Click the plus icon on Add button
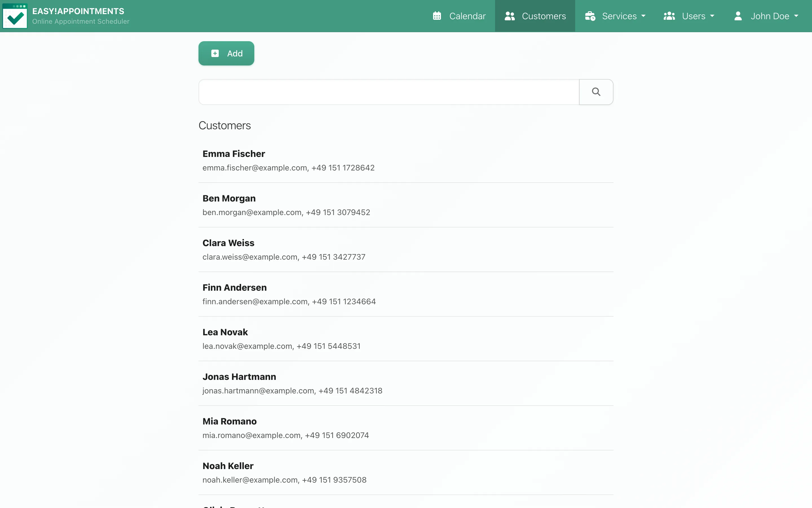The width and height of the screenshot is (812, 508). (x=215, y=53)
